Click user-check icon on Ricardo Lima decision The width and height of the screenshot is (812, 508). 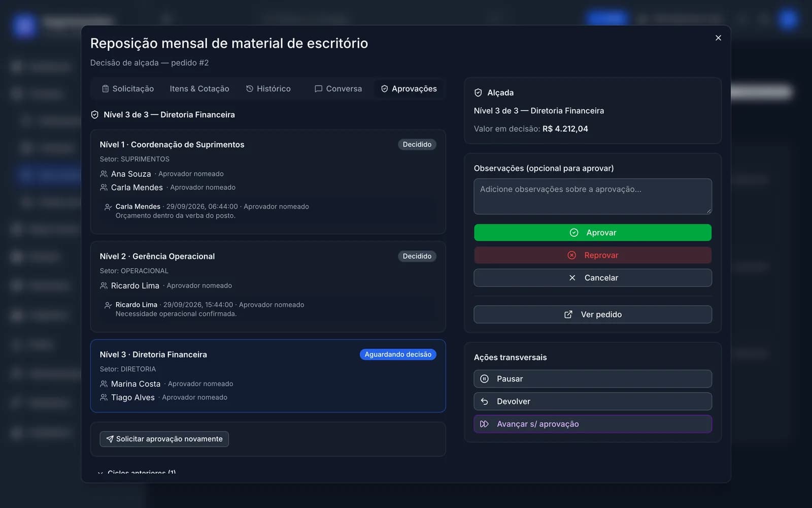(x=108, y=305)
